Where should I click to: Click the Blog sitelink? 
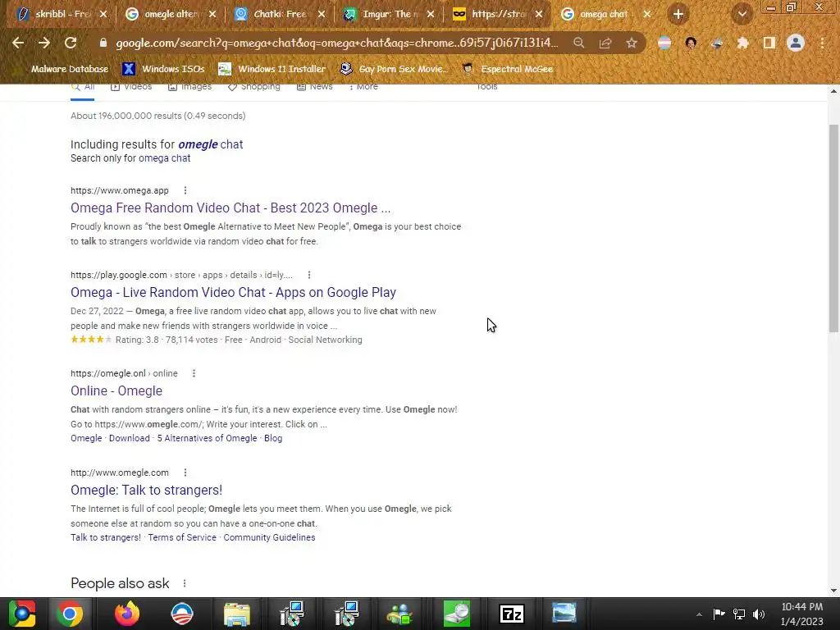273,438
